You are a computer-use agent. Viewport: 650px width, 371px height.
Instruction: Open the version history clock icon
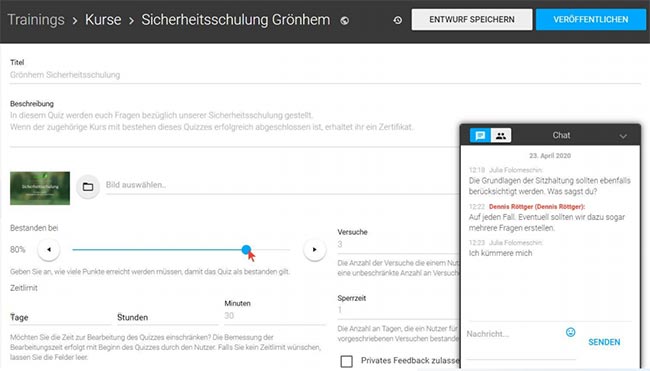click(398, 20)
